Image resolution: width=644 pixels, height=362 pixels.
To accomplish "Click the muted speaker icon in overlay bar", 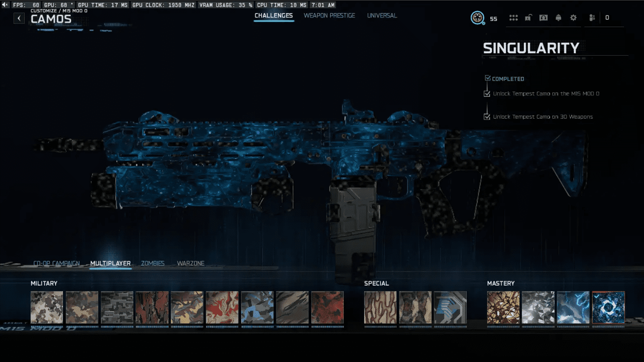I will click(x=5, y=5).
